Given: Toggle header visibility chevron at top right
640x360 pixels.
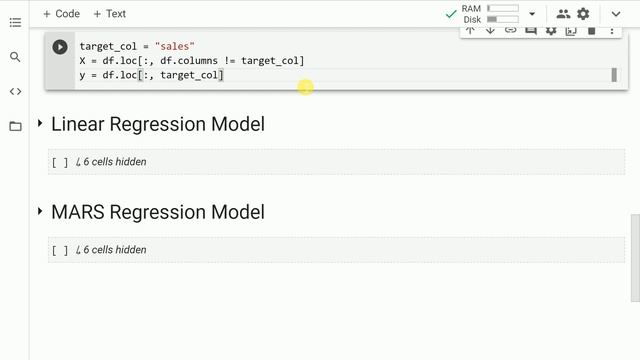Looking at the screenshot, I should (616, 14).
